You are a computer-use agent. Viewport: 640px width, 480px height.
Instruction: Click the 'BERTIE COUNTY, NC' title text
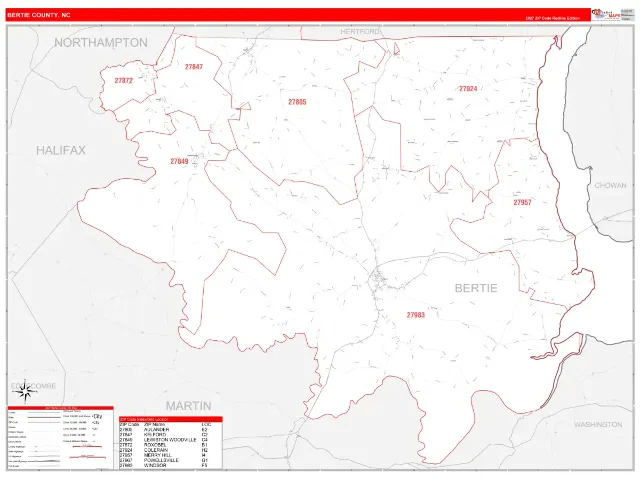click(39, 15)
